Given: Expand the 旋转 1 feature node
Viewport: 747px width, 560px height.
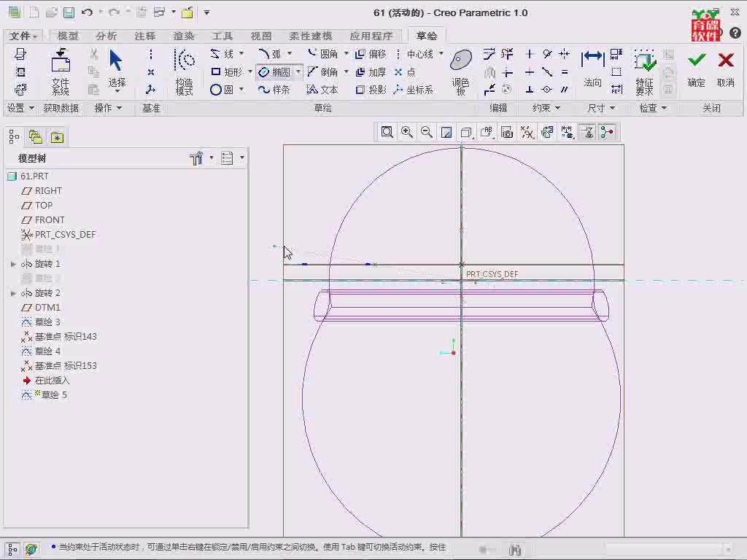Looking at the screenshot, I should coord(13,264).
